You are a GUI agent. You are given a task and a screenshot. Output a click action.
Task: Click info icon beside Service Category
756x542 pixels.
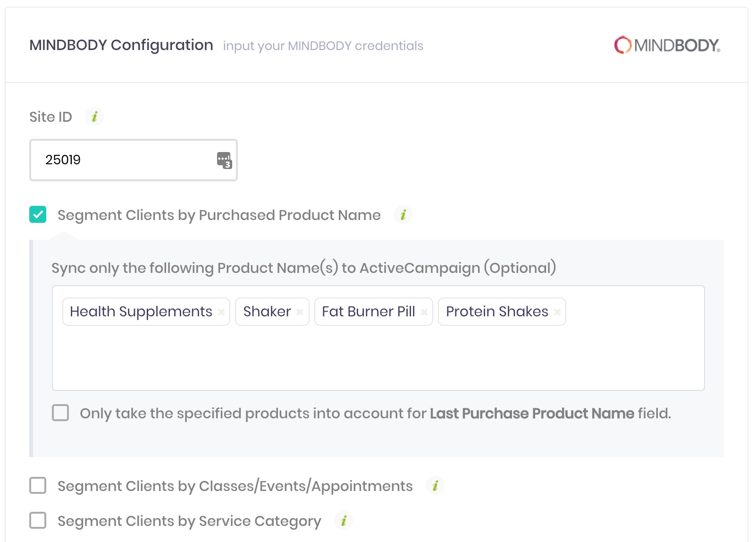(x=344, y=520)
